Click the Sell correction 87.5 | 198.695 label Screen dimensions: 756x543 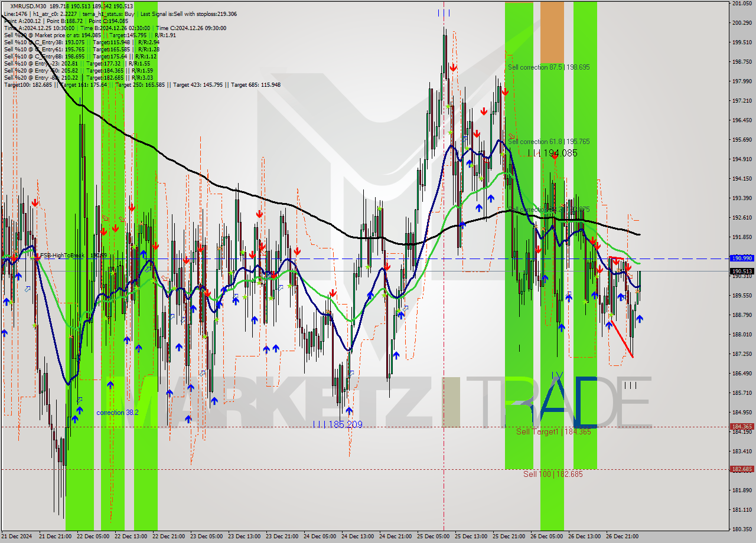[549, 67]
